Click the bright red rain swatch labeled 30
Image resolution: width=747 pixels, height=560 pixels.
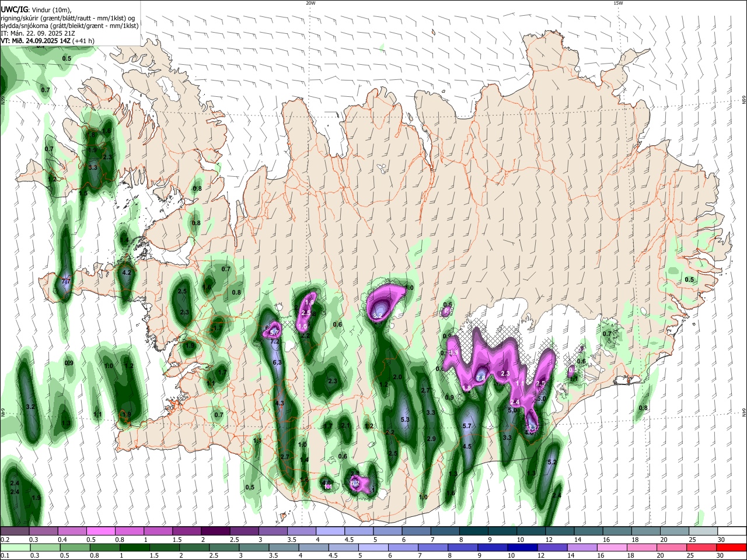[x=731, y=547]
